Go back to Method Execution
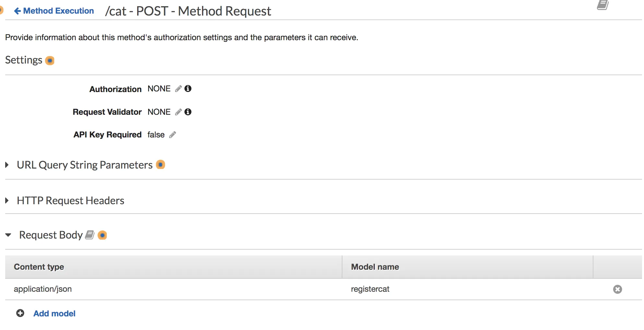Image resolution: width=644 pixels, height=330 pixels. click(54, 11)
